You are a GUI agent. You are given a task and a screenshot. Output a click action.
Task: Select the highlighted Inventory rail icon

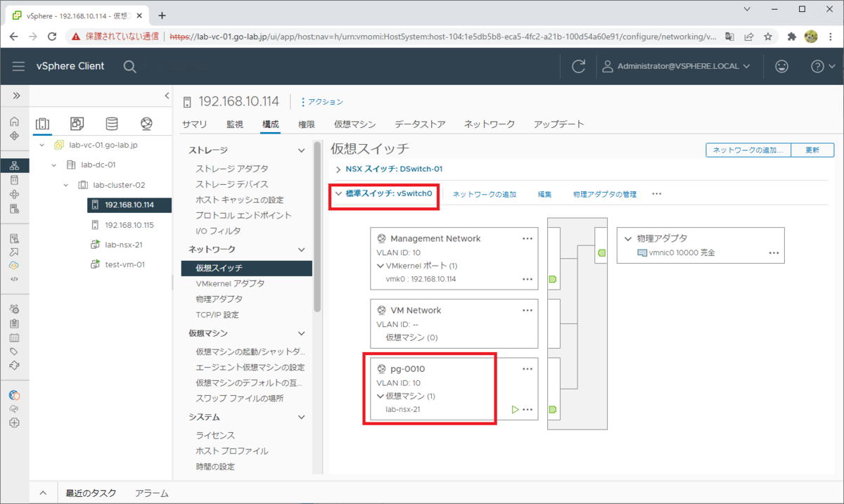pyautogui.click(x=15, y=166)
